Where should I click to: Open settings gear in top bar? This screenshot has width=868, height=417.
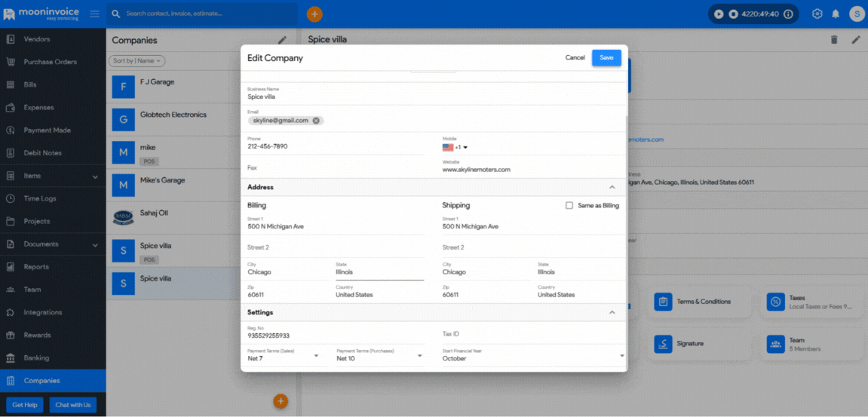tap(817, 14)
